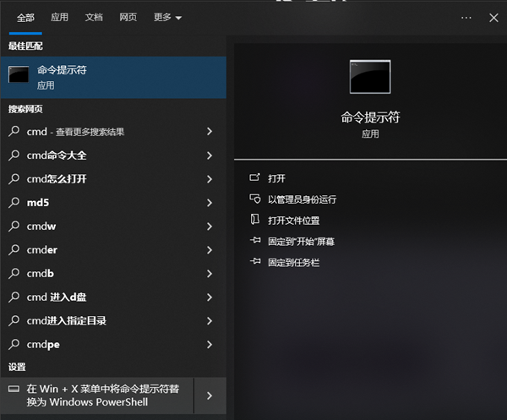Select the cmdpe suggestion
The image size is (507, 420).
click(x=113, y=344)
